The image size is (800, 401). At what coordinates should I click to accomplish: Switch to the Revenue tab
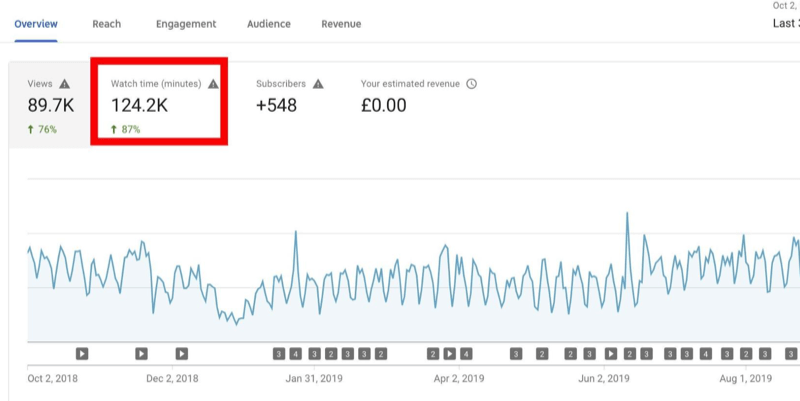pyautogui.click(x=341, y=23)
